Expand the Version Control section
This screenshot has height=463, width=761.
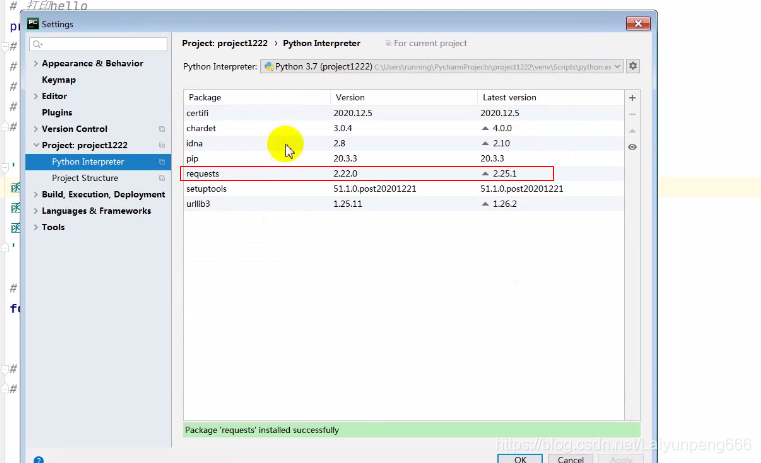[x=35, y=129]
